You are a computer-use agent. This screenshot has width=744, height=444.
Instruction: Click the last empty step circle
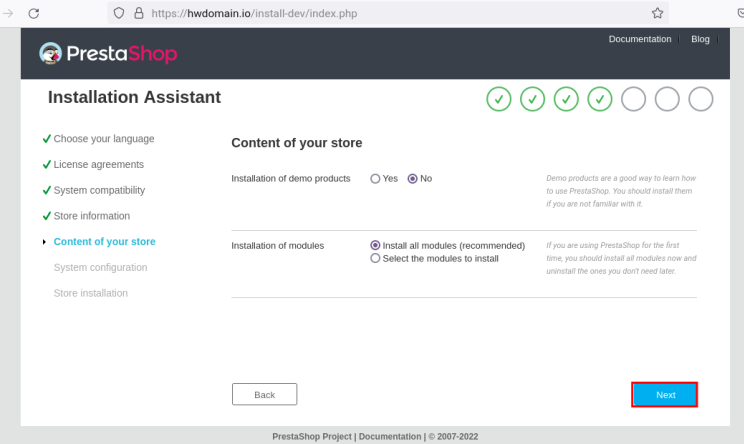tap(701, 98)
